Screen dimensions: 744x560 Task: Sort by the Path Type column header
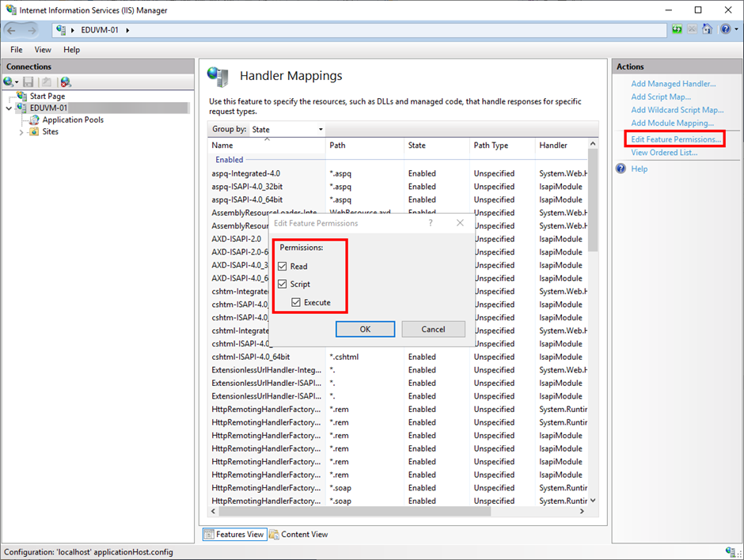(x=503, y=146)
